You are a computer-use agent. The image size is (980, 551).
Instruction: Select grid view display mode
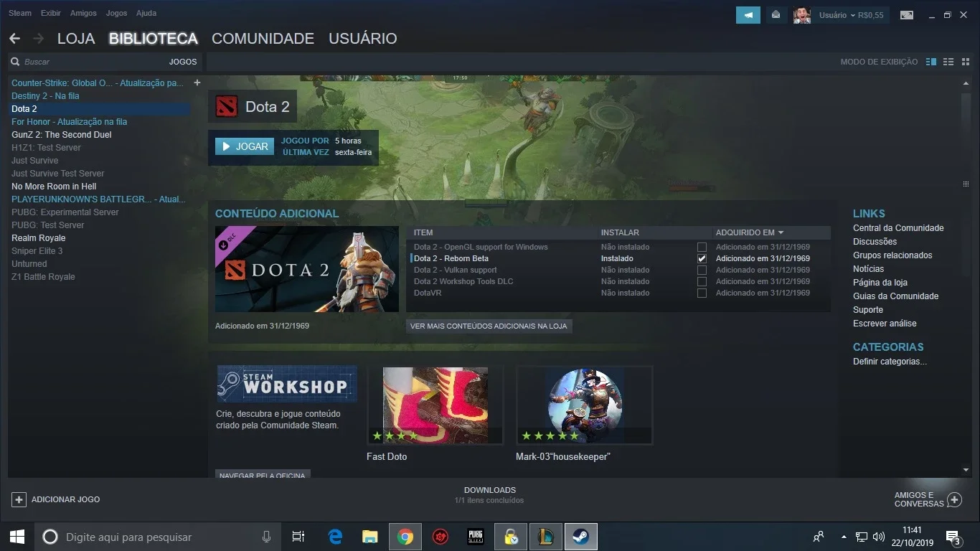965,62
